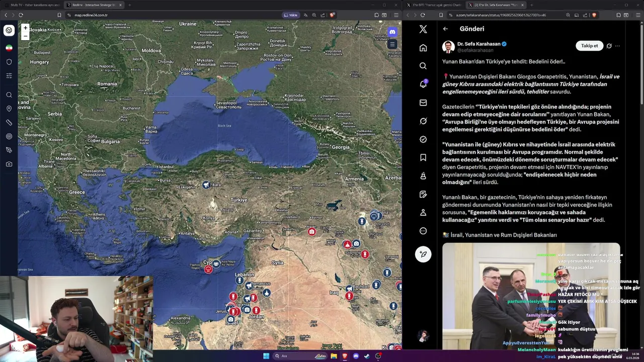Screen dimensions: 644x362
Task: Bookmark the X page in toolbar
Action: pos(441,15)
